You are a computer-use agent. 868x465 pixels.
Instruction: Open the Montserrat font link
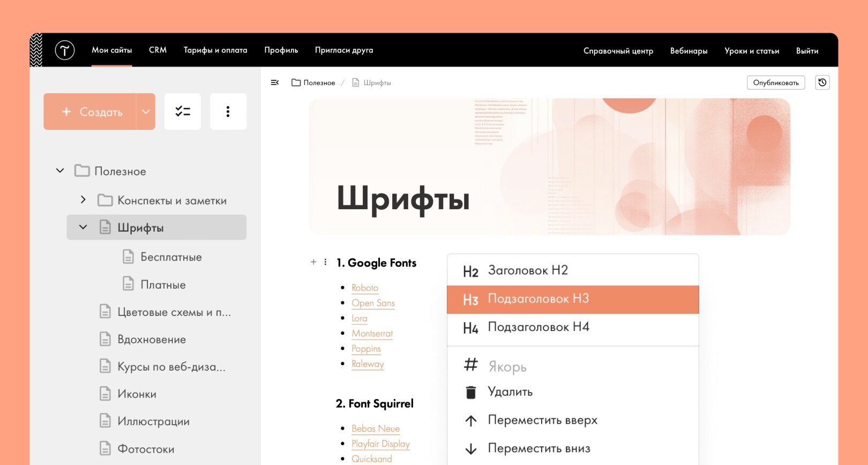click(x=372, y=334)
